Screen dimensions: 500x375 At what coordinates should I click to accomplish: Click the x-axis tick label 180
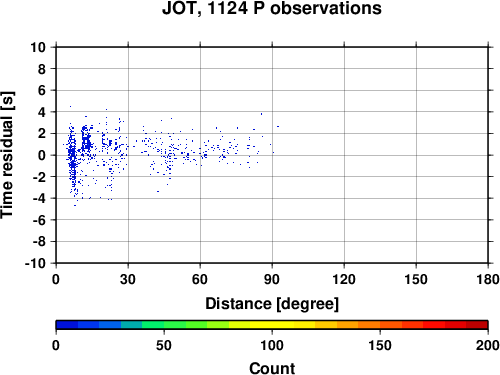(x=488, y=279)
